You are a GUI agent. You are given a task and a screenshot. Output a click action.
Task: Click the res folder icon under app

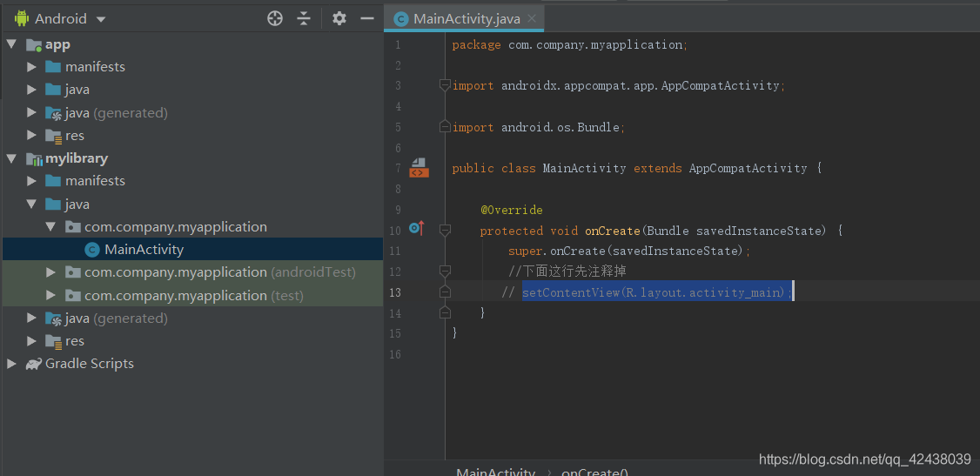(x=53, y=136)
